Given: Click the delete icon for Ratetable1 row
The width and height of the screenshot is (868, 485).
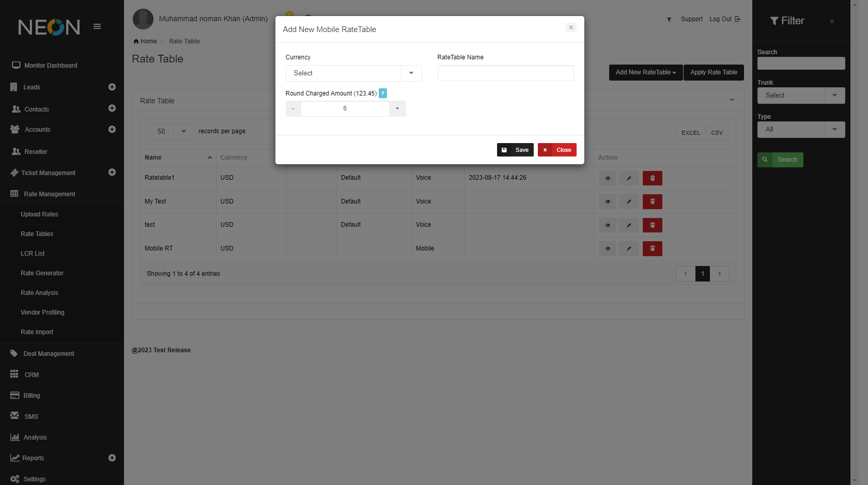Looking at the screenshot, I should pos(652,178).
